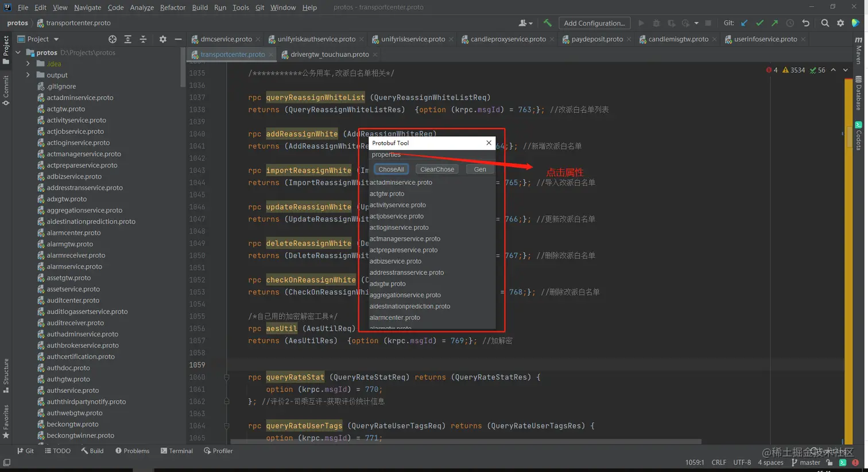Collapse all in Project panel
Viewport: 868px width, 472px height.
144,39
